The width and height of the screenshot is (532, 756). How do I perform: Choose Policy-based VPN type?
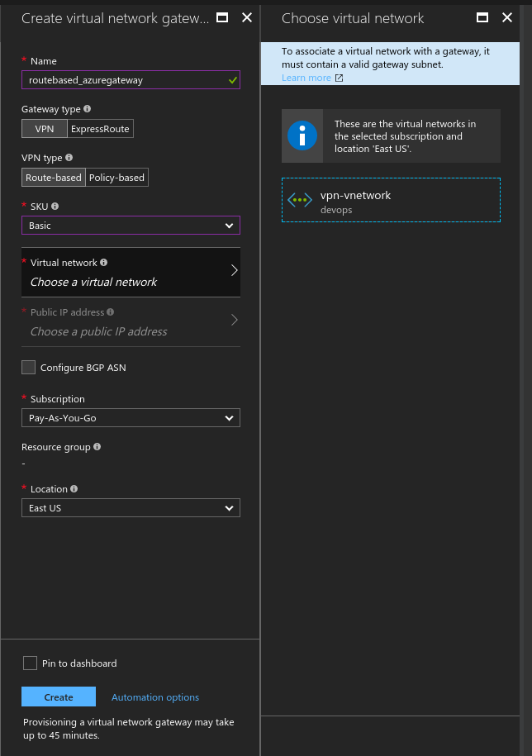116,178
